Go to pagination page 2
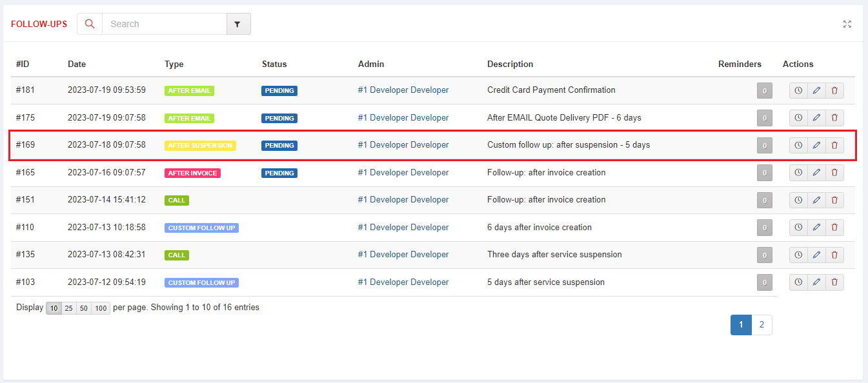The width and height of the screenshot is (868, 383). [x=762, y=325]
